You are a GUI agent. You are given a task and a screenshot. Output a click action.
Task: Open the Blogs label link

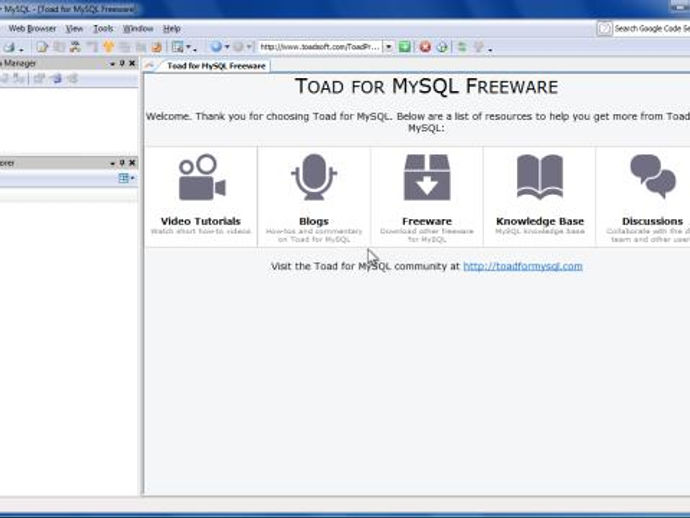point(314,221)
